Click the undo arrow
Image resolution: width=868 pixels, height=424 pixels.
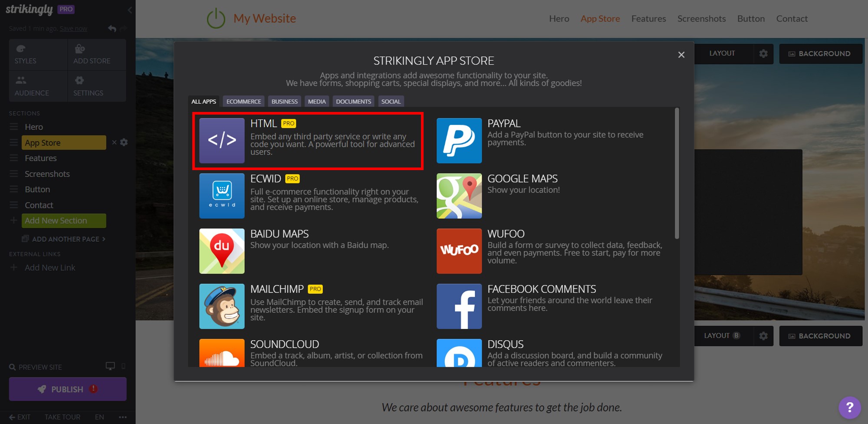point(112,28)
